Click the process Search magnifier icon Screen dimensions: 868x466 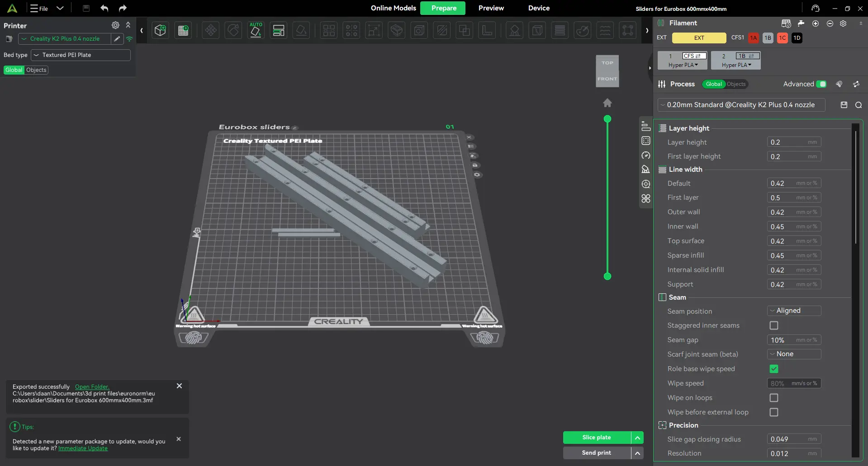[x=859, y=105]
